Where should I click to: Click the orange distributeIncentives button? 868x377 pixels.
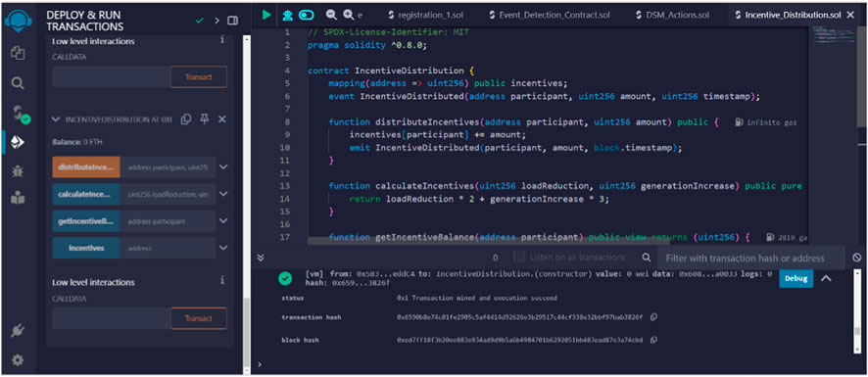[x=86, y=166]
